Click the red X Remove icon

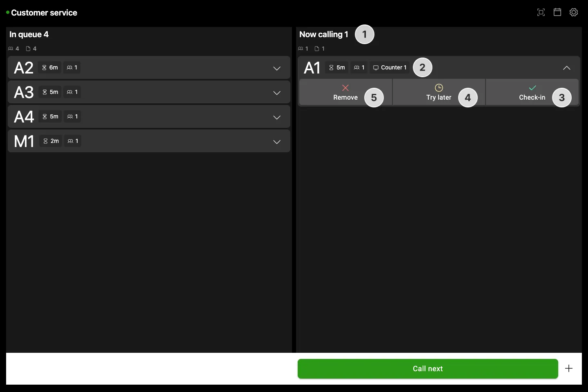[x=345, y=88]
